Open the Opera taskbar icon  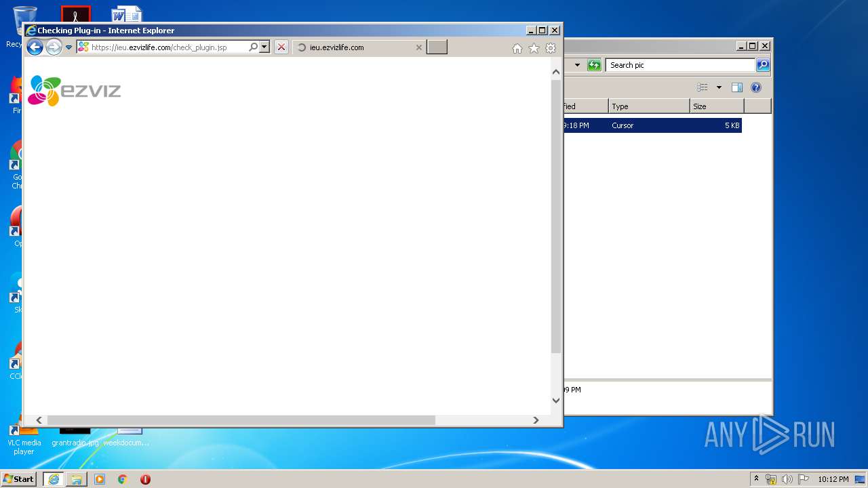pos(145,479)
